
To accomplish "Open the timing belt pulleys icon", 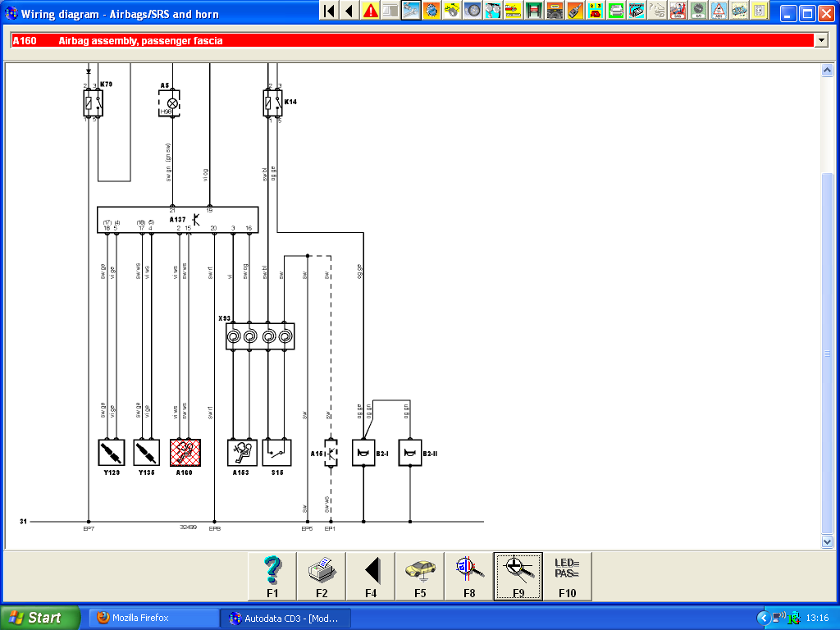I will [492, 11].
